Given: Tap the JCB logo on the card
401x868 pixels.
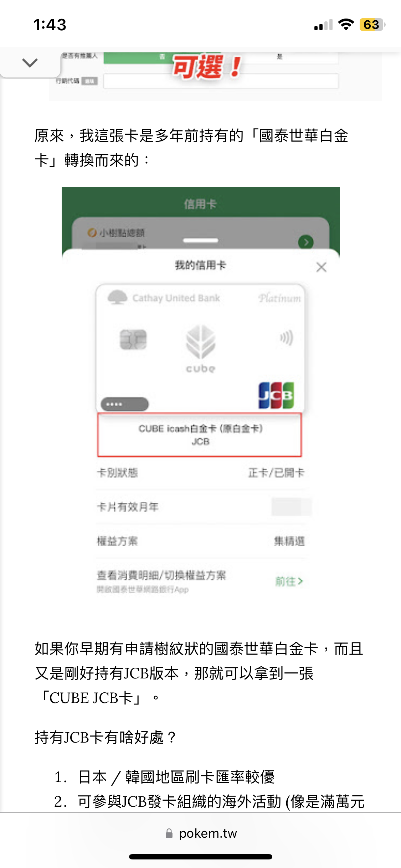Looking at the screenshot, I should tap(276, 395).
